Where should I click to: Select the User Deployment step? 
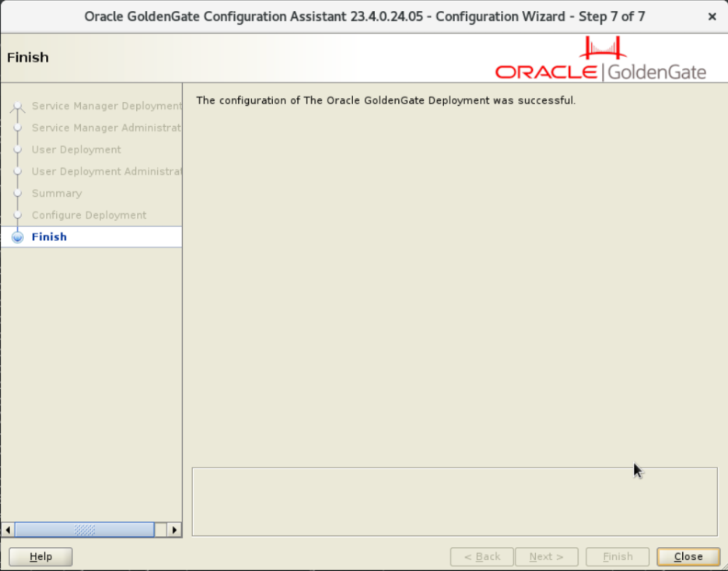76,149
